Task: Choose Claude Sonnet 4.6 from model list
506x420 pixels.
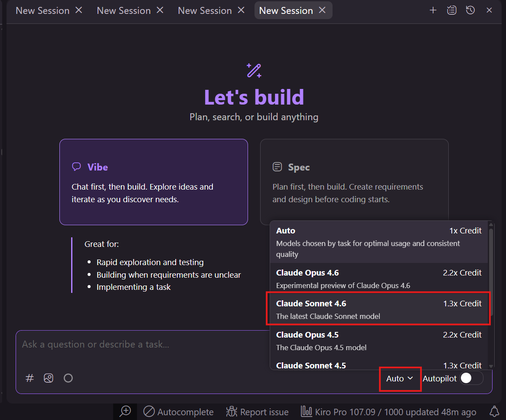Action: pyautogui.click(x=378, y=309)
